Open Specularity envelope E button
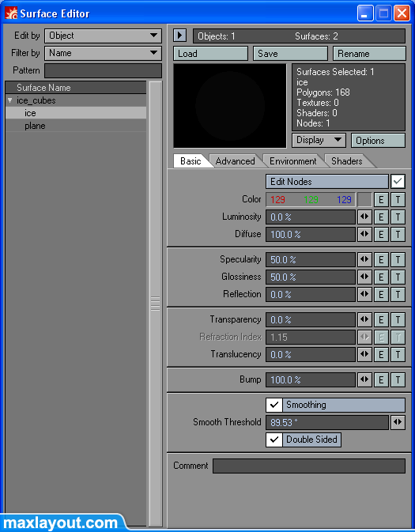415x532 pixels. pos(381,260)
